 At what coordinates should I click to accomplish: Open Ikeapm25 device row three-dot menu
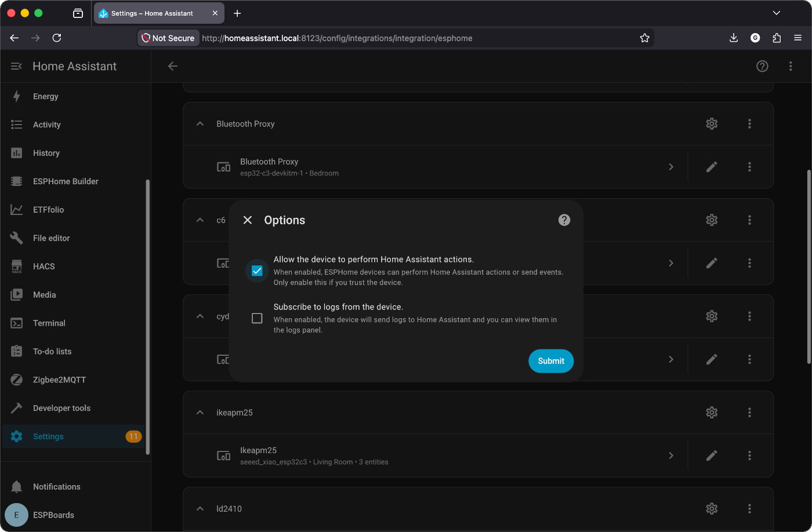(749, 456)
